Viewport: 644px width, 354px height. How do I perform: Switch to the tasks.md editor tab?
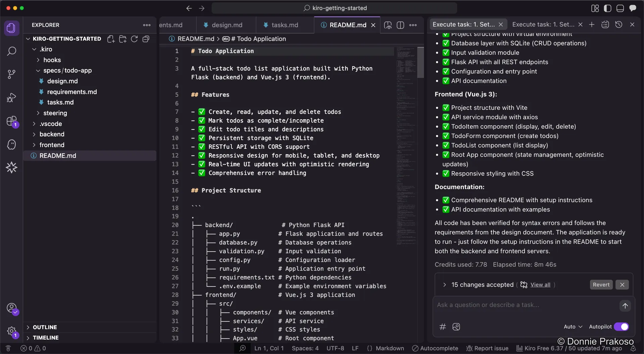pyautogui.click(x=285, y=25)
